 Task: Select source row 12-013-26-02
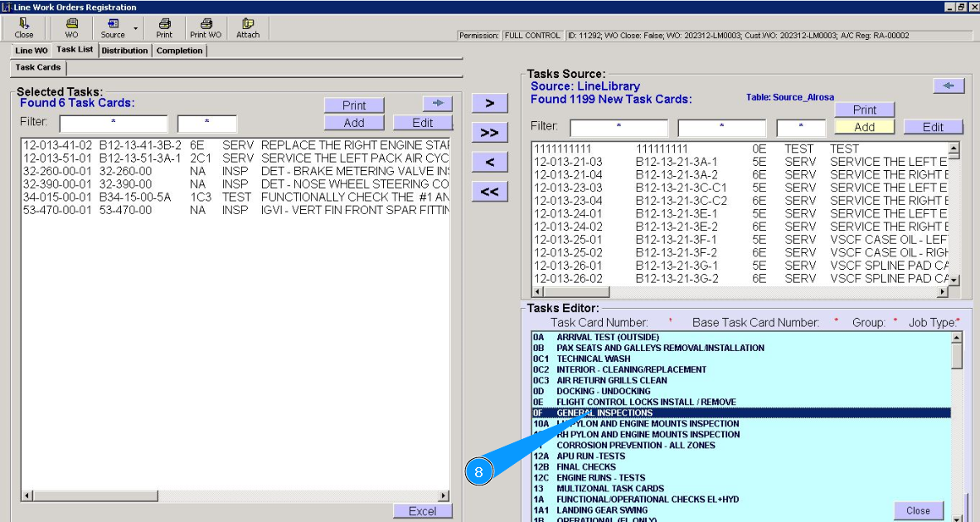740,279
